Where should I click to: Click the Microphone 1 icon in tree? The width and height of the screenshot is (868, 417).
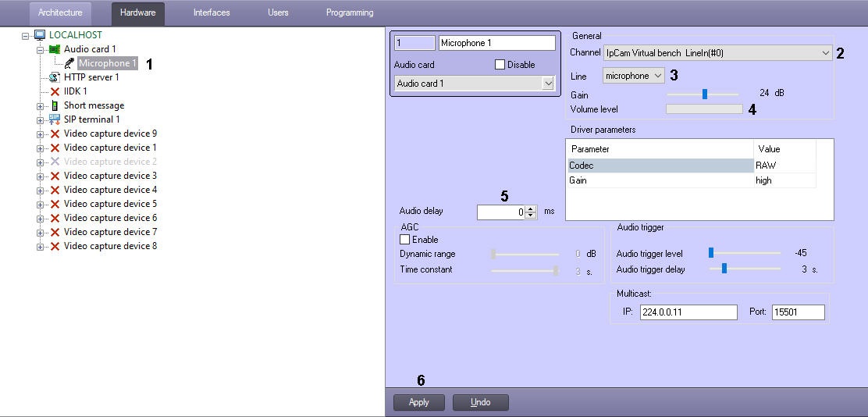(x=69, y=64)
